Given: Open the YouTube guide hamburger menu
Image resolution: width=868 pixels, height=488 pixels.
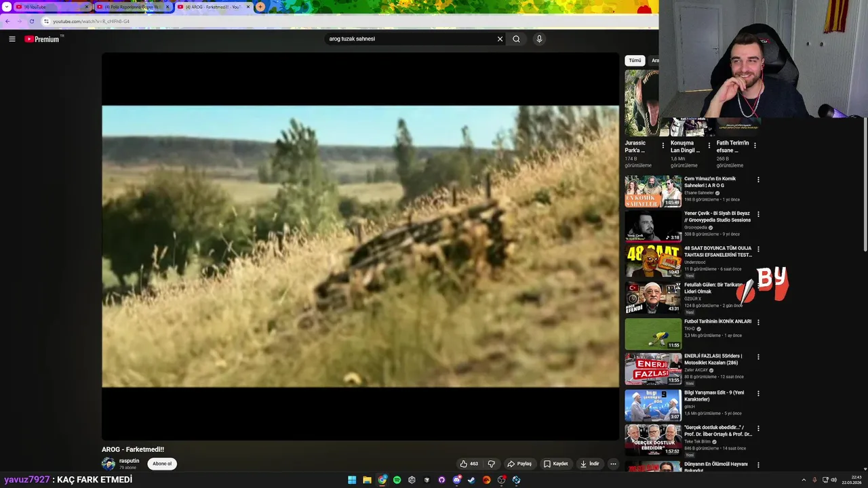Looking at the screenshot, I should click(12, 39).
